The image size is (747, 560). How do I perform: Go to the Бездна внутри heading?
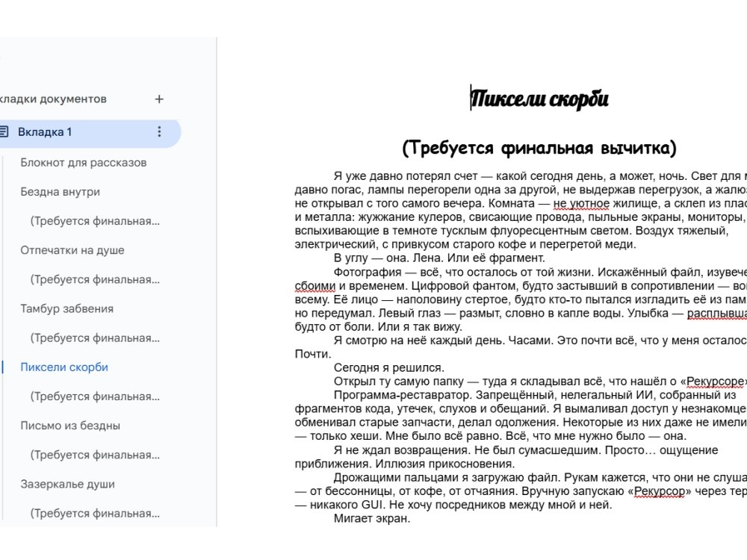tap(60, 192)
